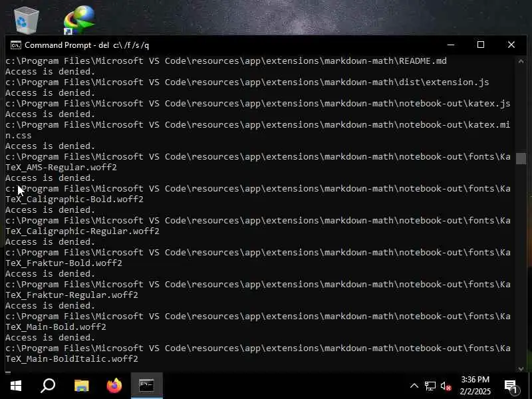Show hidden system tray icons
Viewport: 532px width, 399px height.
(x=414, y=386)
